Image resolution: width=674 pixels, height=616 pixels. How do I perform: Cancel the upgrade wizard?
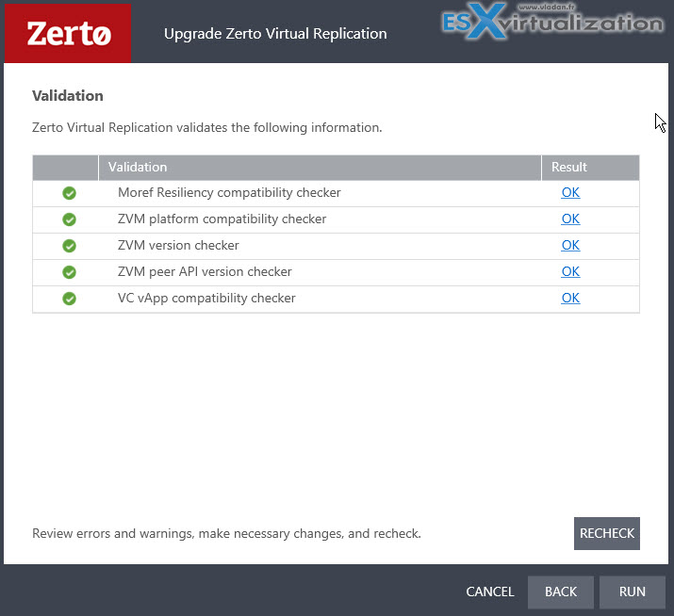click(490, 592)
